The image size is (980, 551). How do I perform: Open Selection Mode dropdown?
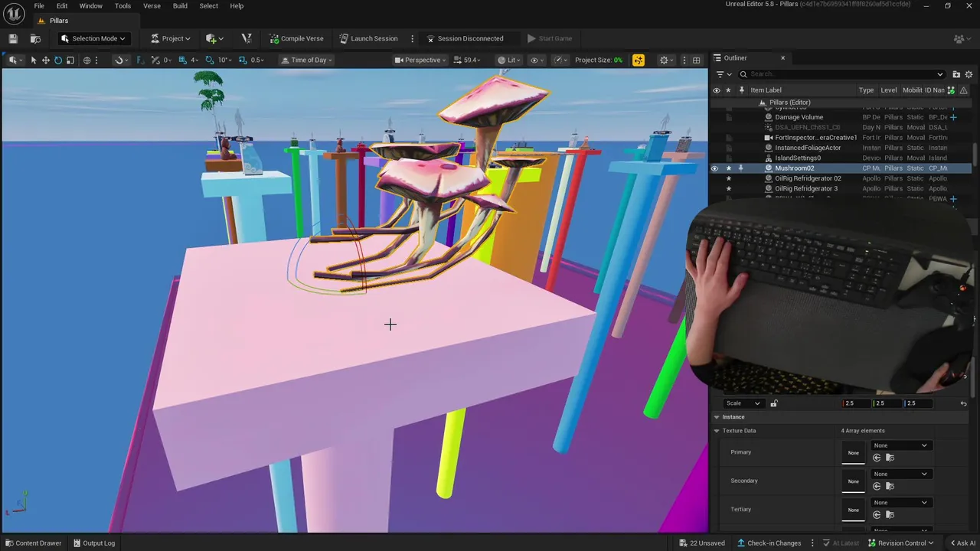pyautogui.click(x=93, y=38)
